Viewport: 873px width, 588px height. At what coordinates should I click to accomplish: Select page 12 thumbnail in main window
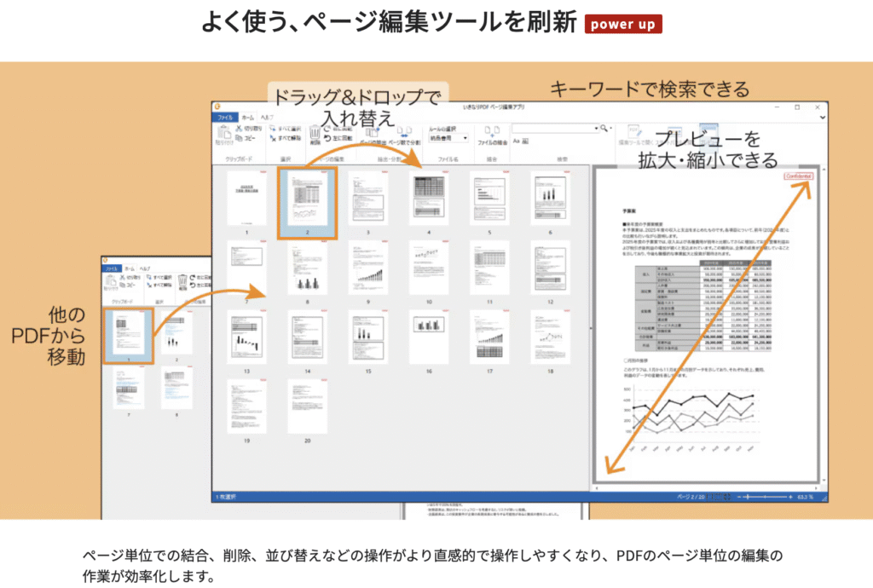click(550, 268)
